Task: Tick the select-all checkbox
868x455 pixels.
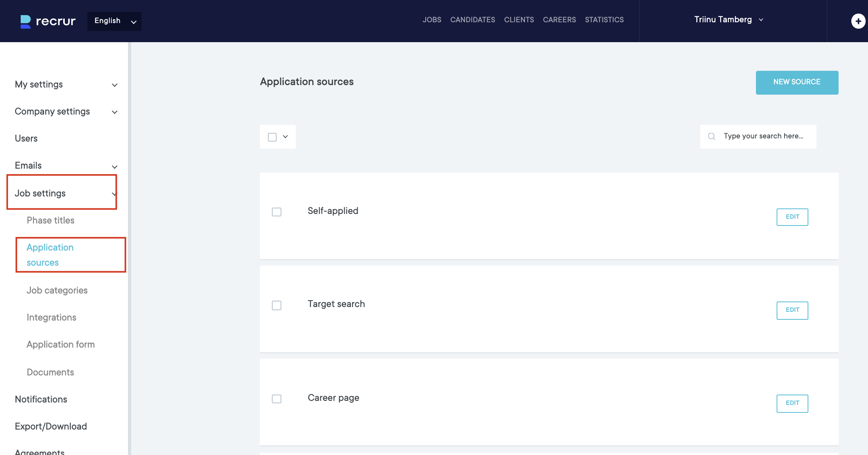Action: [x=272, y=137]
